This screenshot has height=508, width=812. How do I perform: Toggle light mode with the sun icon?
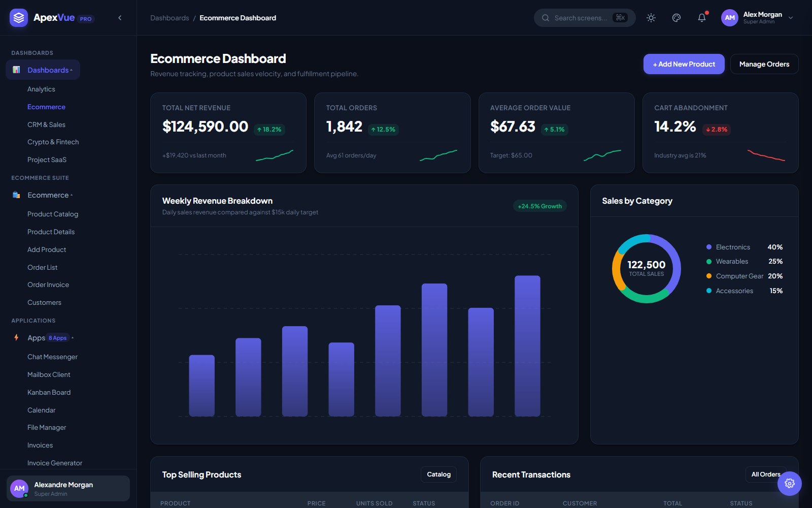651,18
